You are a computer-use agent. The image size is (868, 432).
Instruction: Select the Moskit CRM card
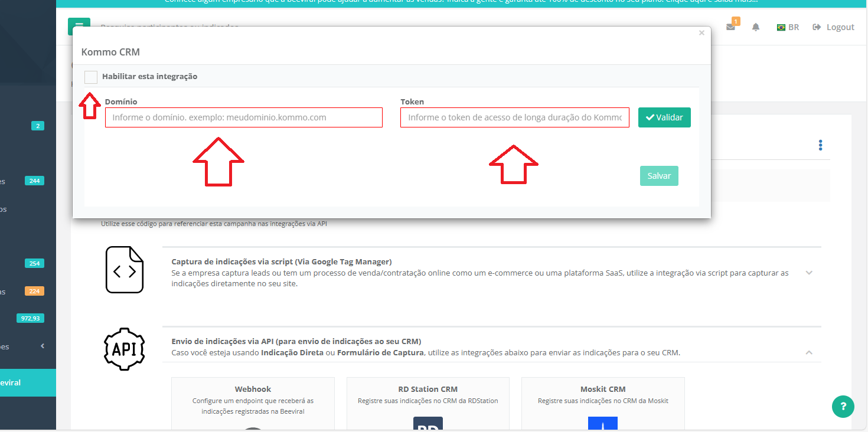coord(603,404)
